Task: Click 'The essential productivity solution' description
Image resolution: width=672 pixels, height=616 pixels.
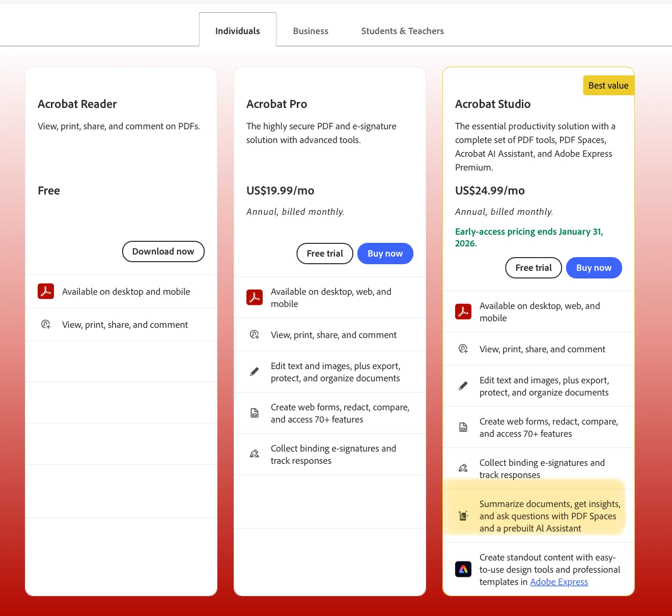Action: point(535,147)
